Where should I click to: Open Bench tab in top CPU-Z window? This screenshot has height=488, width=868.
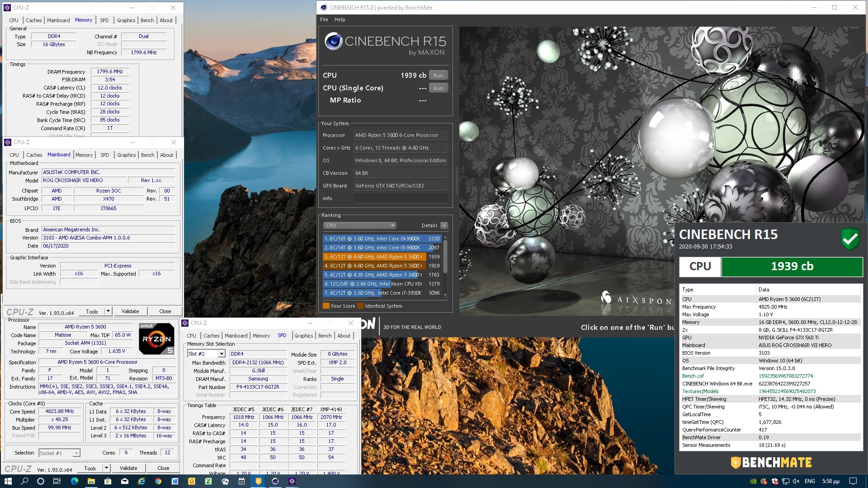(147, 20)
